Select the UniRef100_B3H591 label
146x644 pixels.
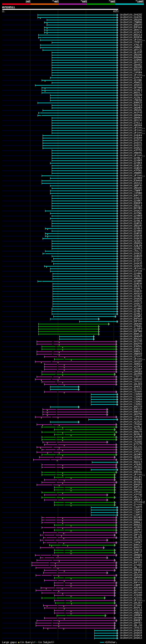(x=131, y=346)
